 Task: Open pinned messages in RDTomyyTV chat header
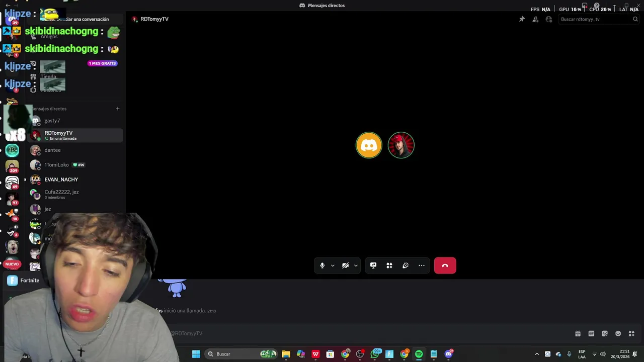point(522,19)
